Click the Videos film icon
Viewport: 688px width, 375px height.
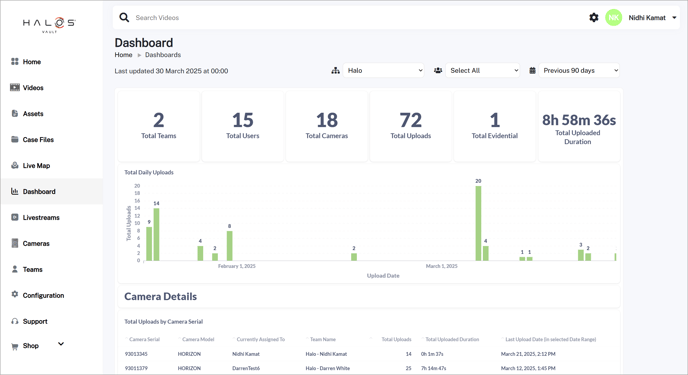[x=14, y=87]
